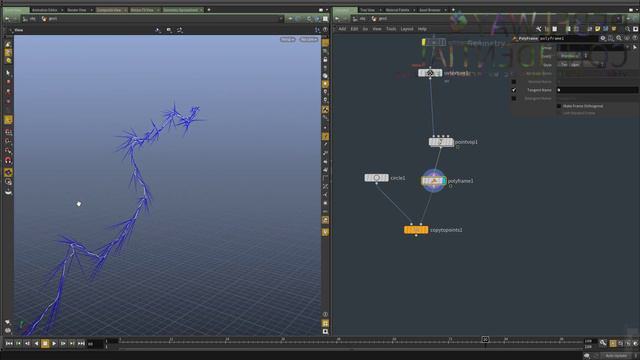Jump to first frame in playbar
The height and width of the screenshot is (360, 640).
coord(9,344)
